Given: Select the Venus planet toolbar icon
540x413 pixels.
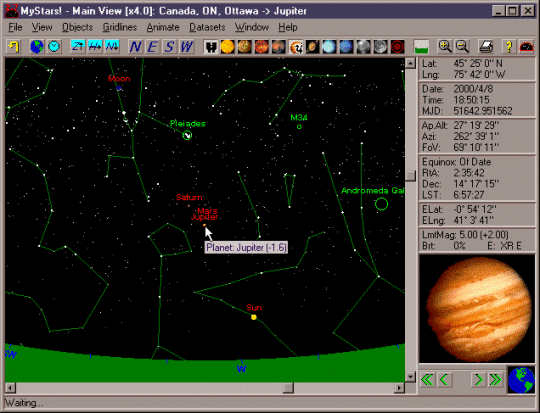Looking at the screenshot, I should [262, 47].
